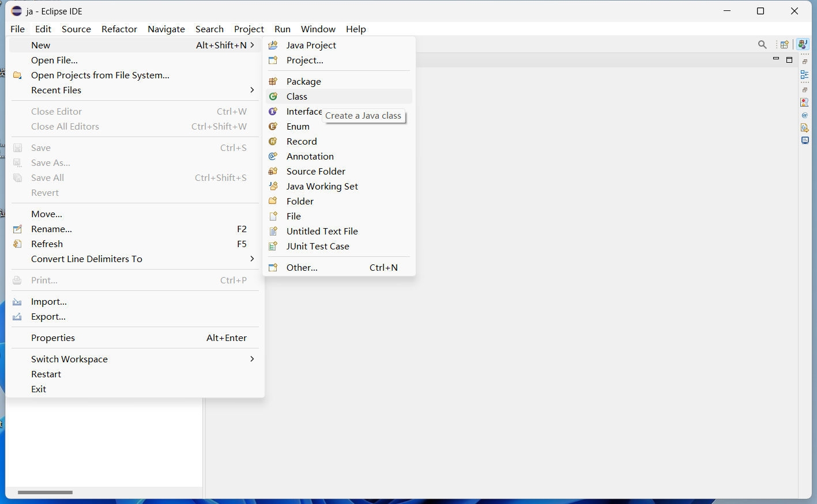The height and width of the screenshot is (504, 817).
Task: Create a Java Working Set
Action: click(339, 186)
